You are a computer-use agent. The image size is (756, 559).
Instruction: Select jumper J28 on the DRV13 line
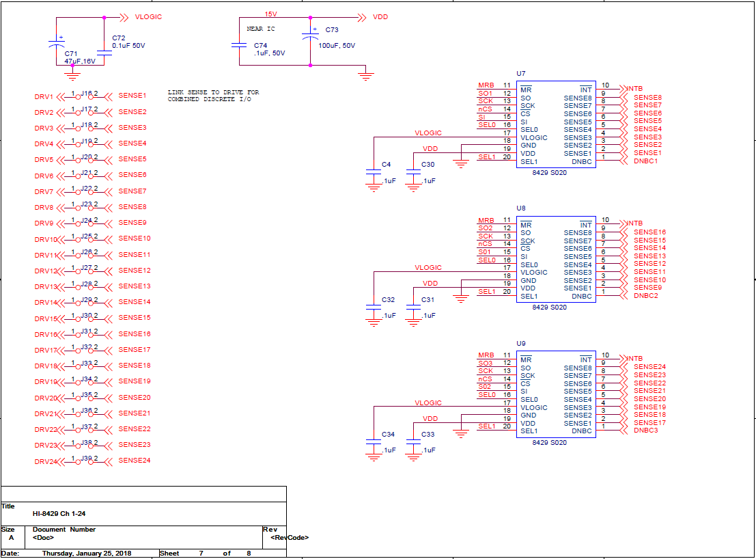click(85, 286)
